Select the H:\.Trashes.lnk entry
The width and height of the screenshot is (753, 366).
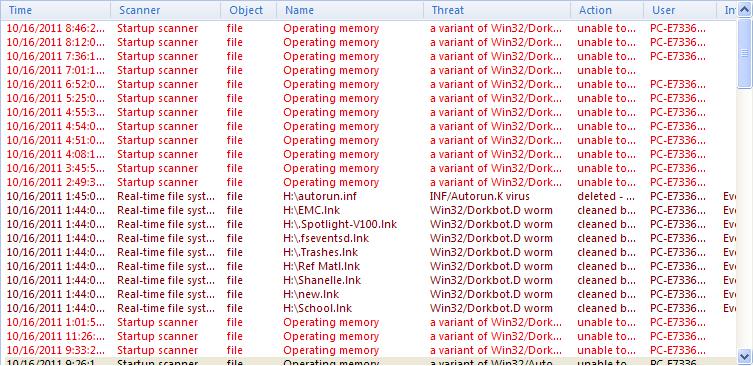click(369, 252)
